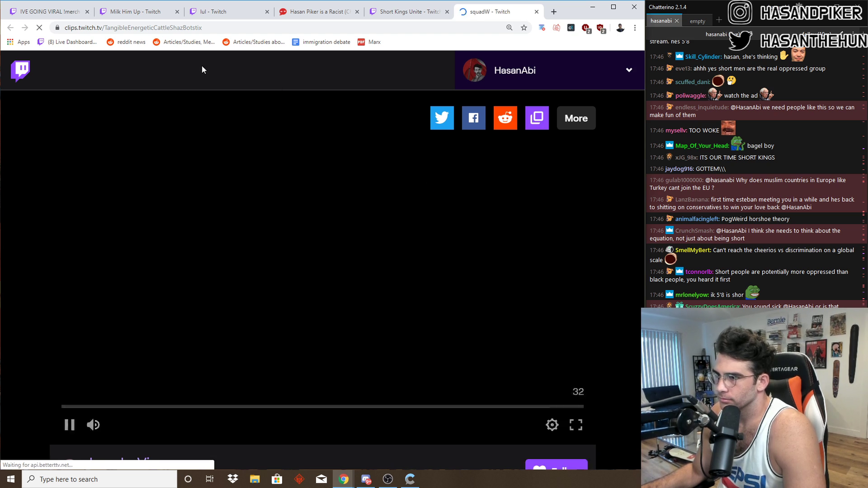This screenshot has height=488, width=868.
Task: Click username animalfacingleft in chat
Action: [698, 219]
